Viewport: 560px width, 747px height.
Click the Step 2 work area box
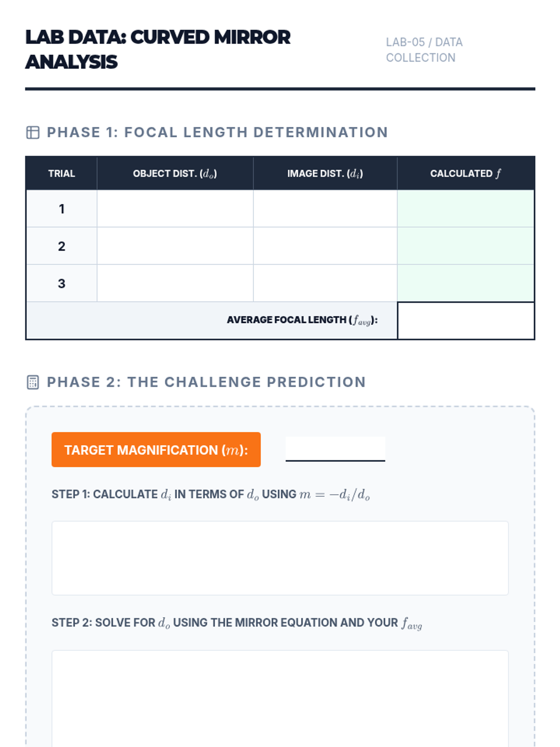point(280,698)
